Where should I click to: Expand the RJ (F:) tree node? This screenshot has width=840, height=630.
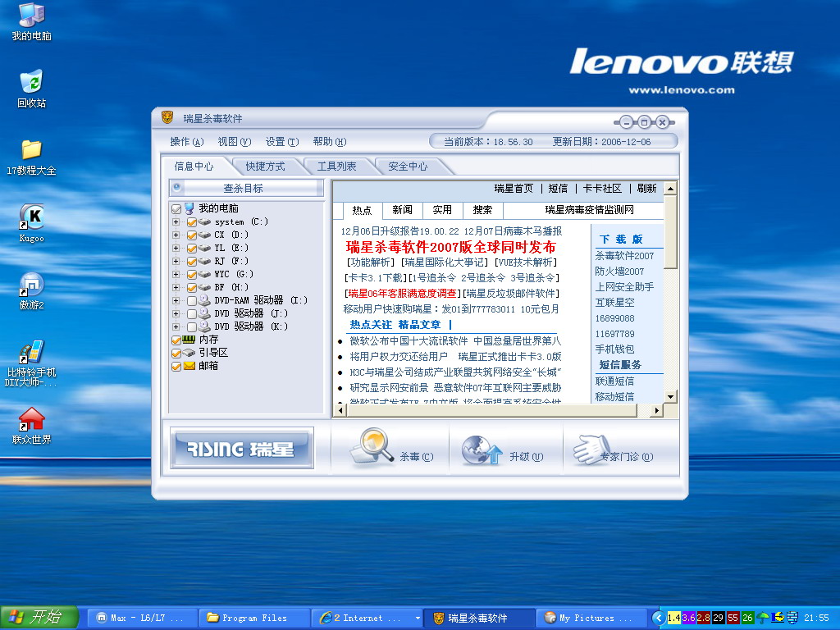coord(176,262)
